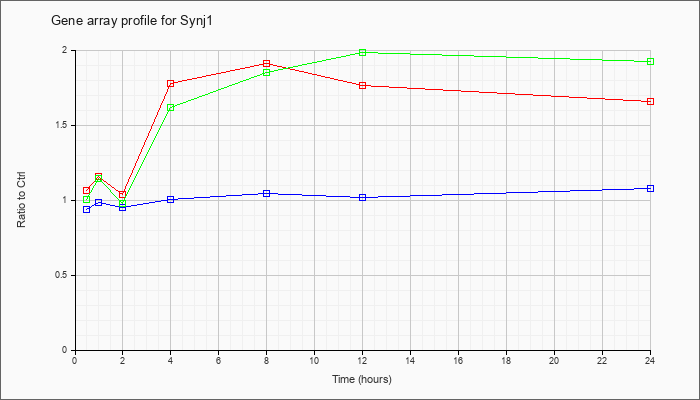Select the blue data marker at 12 hours
The image size is (700, 400).
[363, 197]
